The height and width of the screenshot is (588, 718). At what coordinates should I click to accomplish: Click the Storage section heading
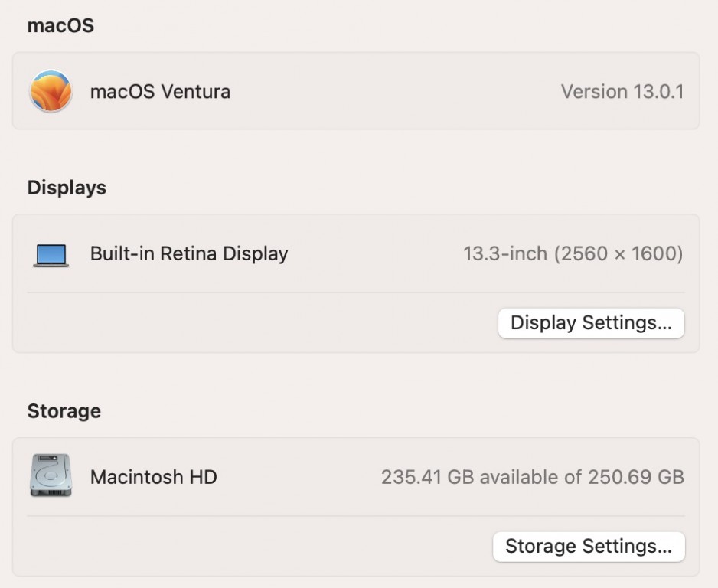pyautogui.click(x=64, y=411)
